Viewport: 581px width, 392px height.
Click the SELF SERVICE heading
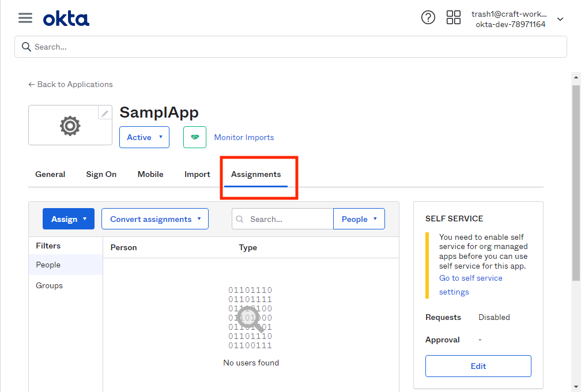[454, 218]
